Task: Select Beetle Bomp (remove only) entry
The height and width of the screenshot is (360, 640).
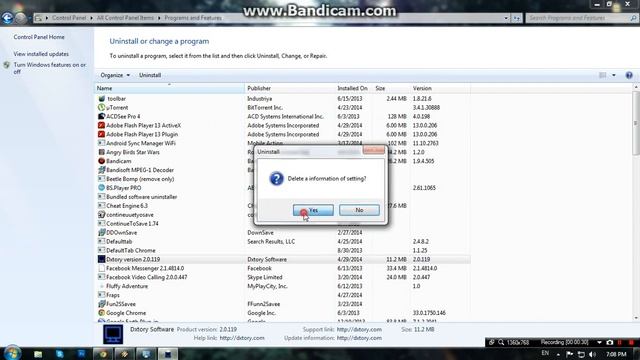Action: coord(140,179)
